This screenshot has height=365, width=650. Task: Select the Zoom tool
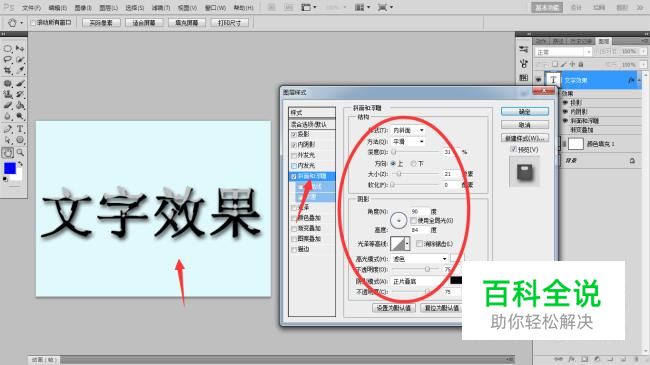[20, 153]
